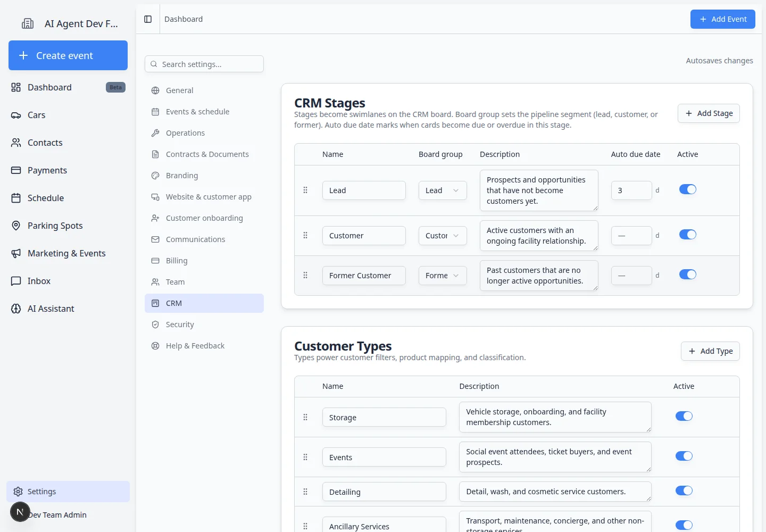Screen dimensions: 766x532
Task: Grab the Events type drag handle
Action: (305, 457)
